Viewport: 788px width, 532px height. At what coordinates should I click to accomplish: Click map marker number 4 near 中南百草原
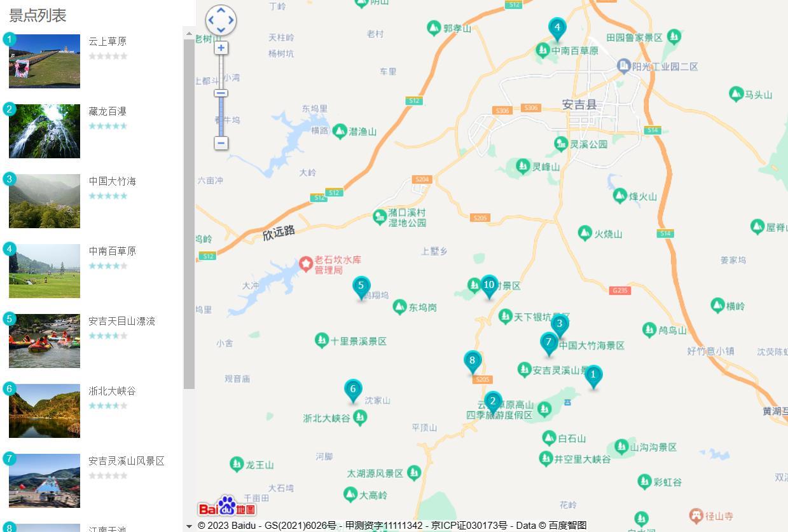(x=557, y=29)
